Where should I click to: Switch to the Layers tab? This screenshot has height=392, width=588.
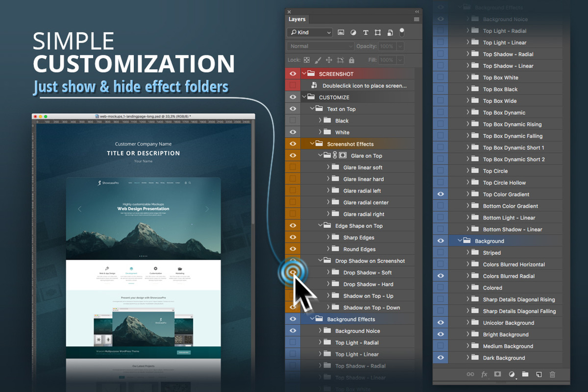[x=296, y=19]
